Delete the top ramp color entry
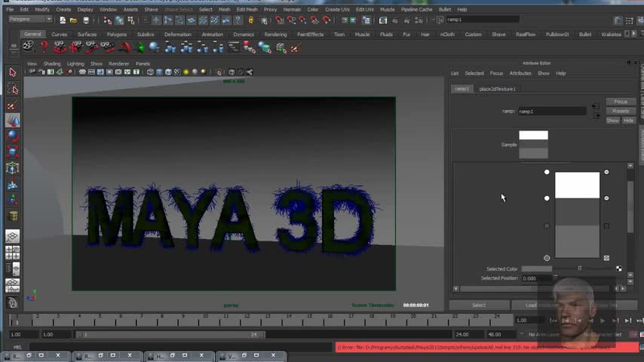The width and height of the screenshot is (644, 362). click(x=606, y=172)
